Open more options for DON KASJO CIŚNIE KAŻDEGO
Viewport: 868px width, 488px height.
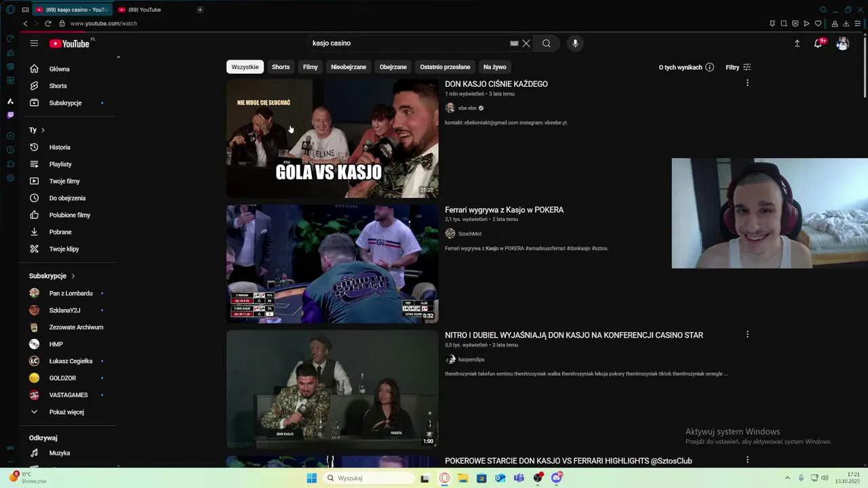(x=747, y=83)
